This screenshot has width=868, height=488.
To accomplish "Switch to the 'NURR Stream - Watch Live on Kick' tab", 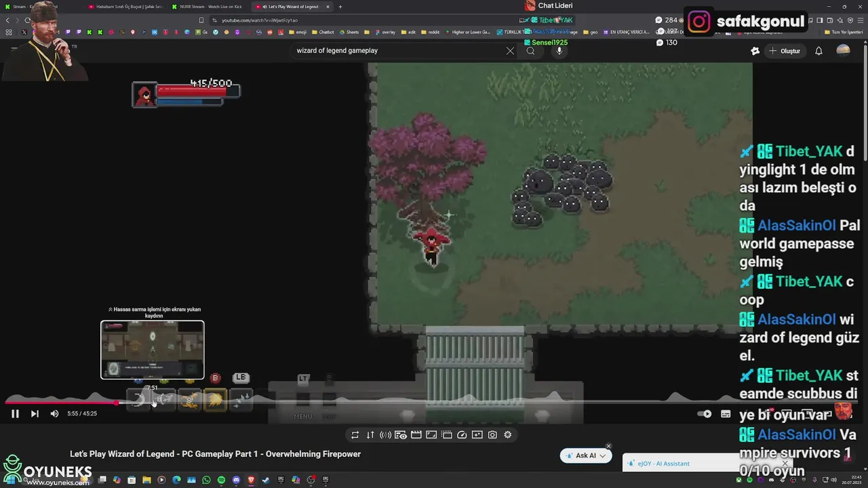I will click(x=209, y=7).
